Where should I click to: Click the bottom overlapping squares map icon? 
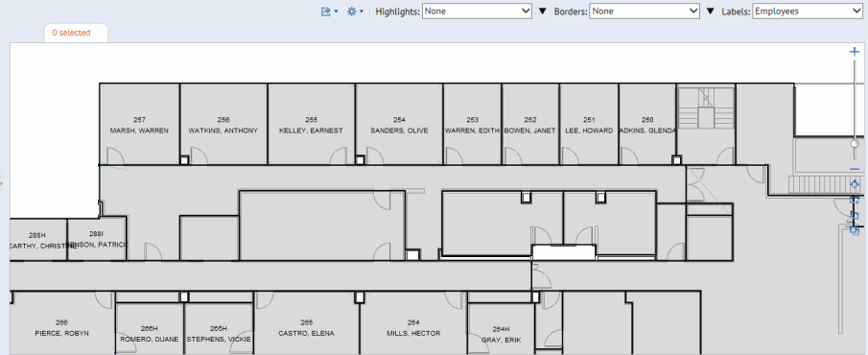tap(855, 229)
